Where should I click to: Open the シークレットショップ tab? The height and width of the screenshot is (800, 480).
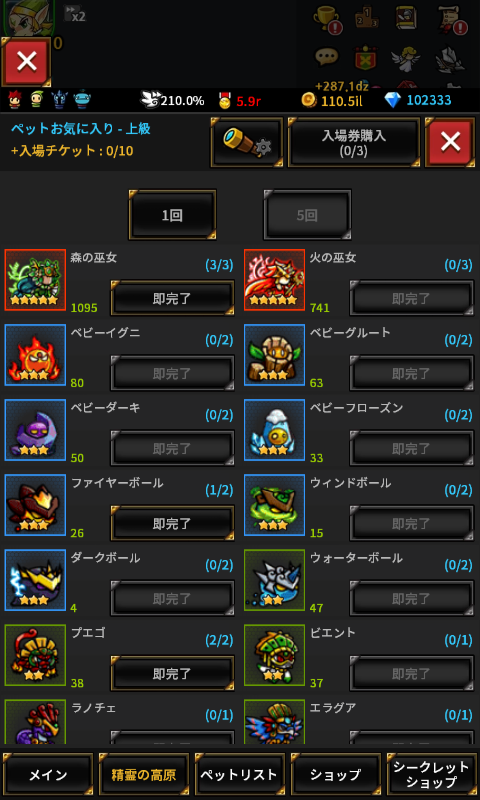pos(432,774)
